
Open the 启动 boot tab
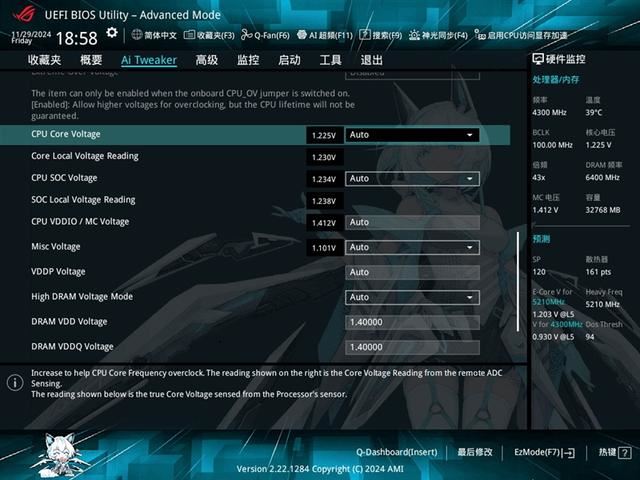(x=289, y=60)
